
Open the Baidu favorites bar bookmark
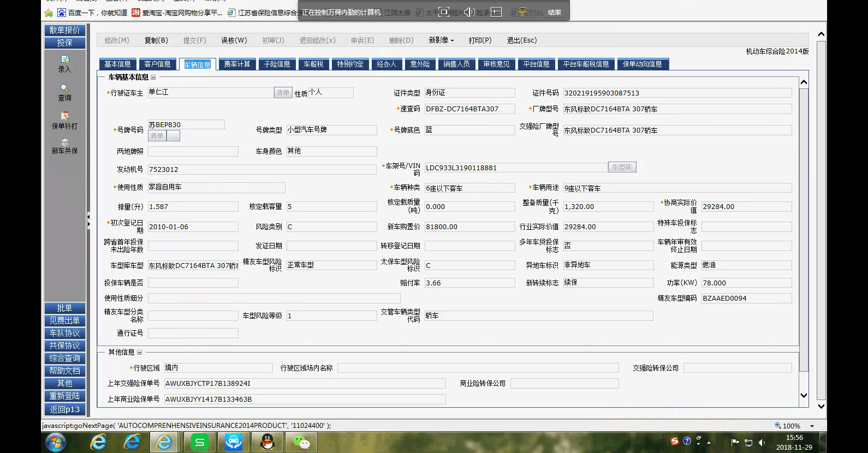tap(93, 13)
